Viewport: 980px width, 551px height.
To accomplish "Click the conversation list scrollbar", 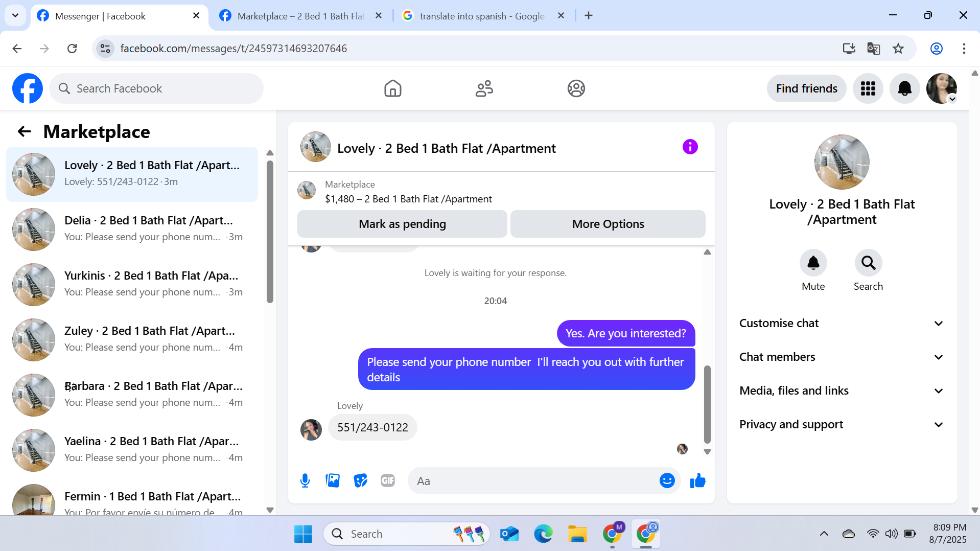I will click(x=270, y=232).
